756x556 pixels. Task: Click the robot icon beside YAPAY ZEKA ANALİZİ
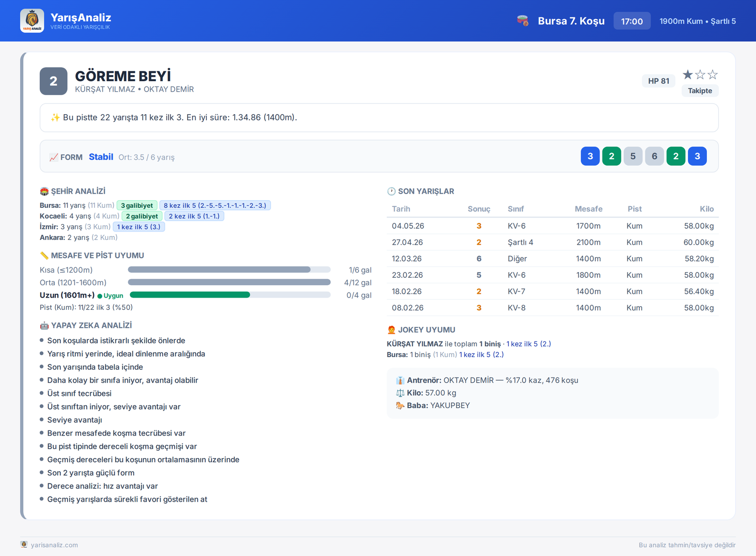pyautogui.click(x=44, y=325)
